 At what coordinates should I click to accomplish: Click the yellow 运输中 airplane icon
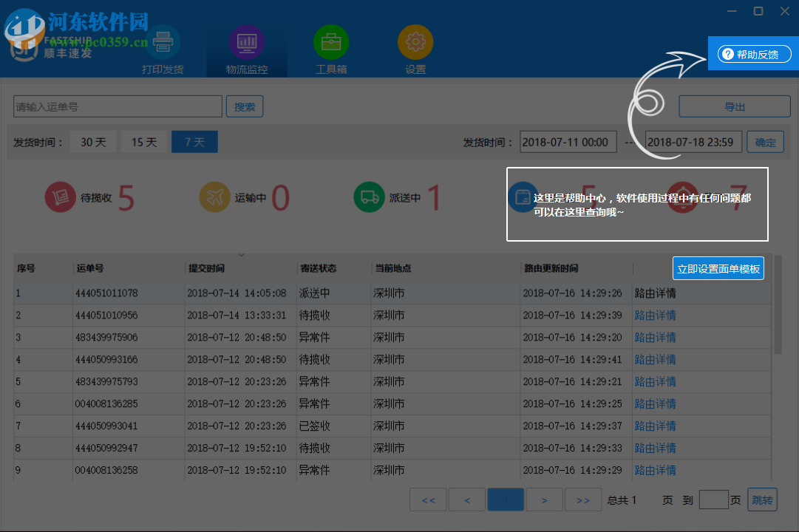click(x=214, y=197)
